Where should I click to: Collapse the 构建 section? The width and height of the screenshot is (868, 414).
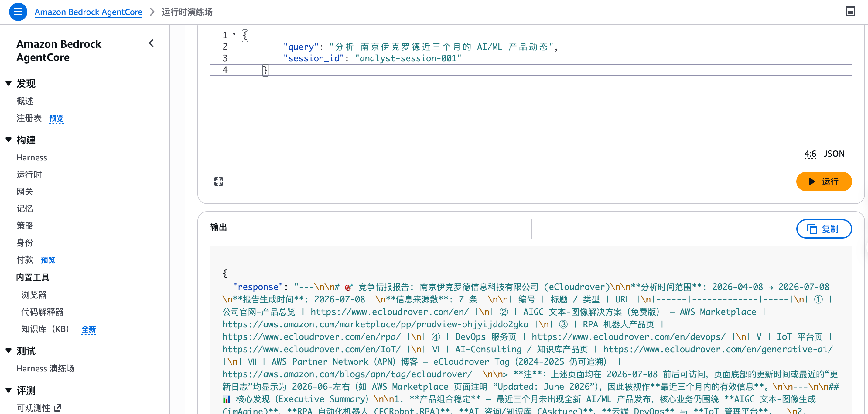[9, 140]
